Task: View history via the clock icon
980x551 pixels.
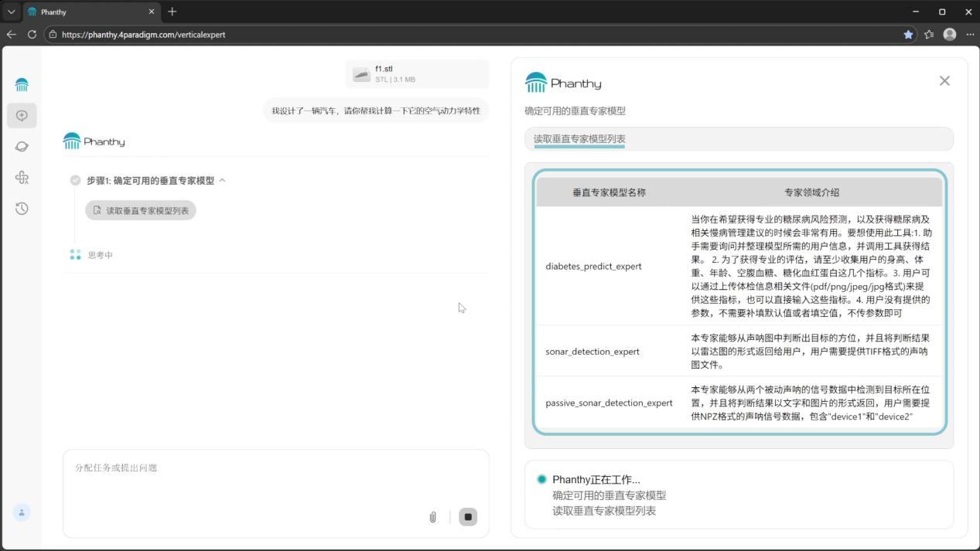Action: pos(22,208)
